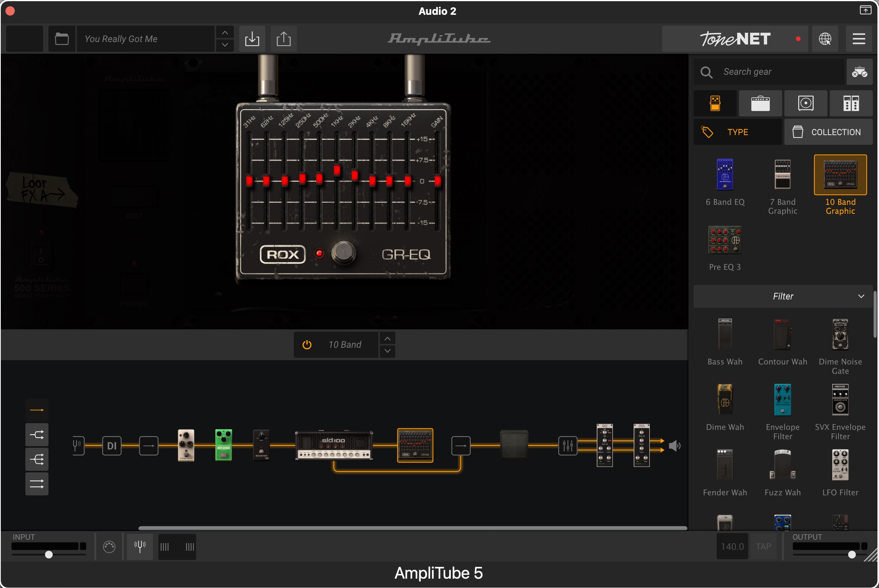This screenshot has height=588, width=879.
Task: Collapse the Filter gear section
Action: click(x=783, y=296)
